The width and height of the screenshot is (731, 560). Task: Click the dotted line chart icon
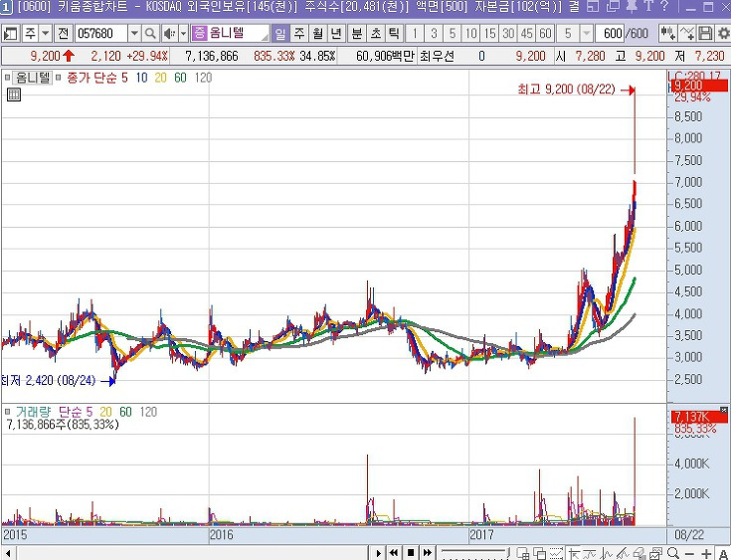(556, 553)
